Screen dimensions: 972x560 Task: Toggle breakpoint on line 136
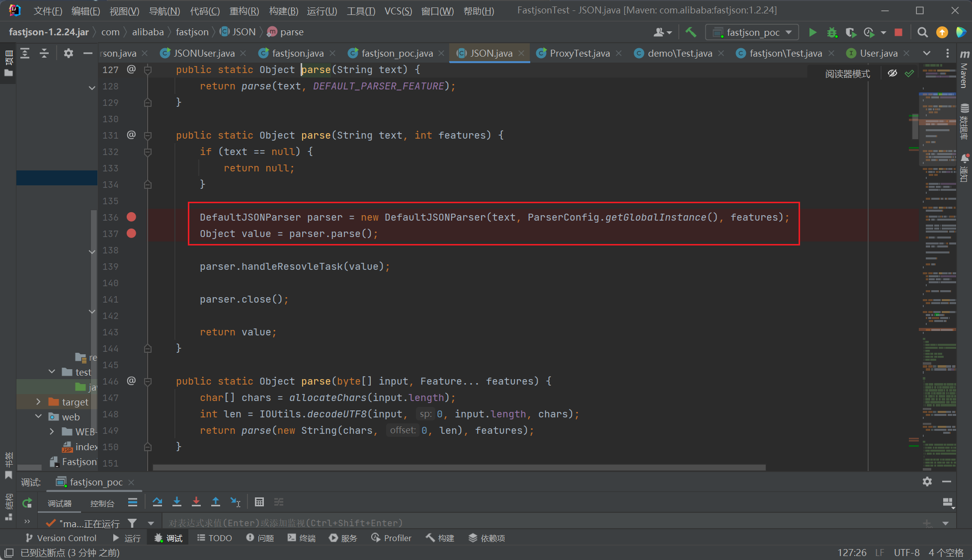click(131, 217)
